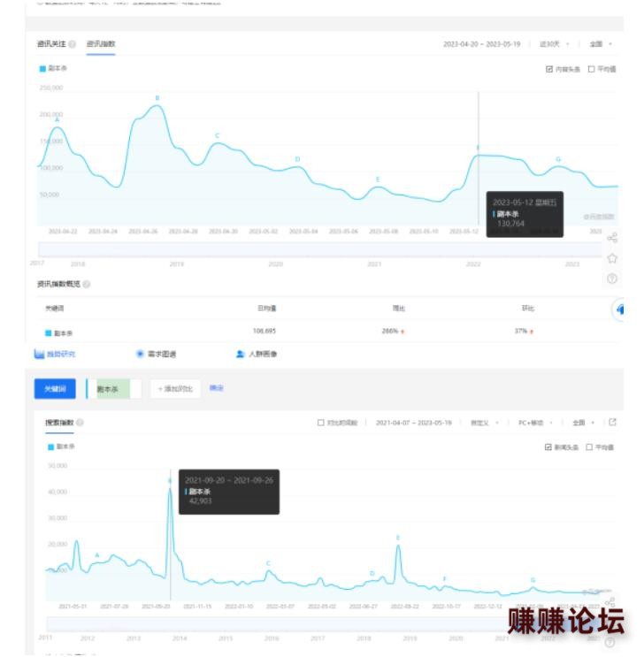Switch to the 资讯关注 tab
644x657 pixels.
click(x=51, y=44)
